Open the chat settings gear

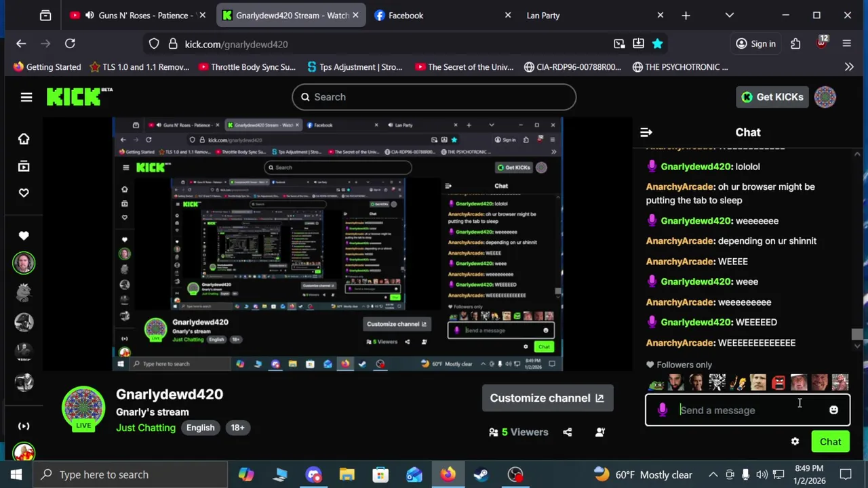795,442
